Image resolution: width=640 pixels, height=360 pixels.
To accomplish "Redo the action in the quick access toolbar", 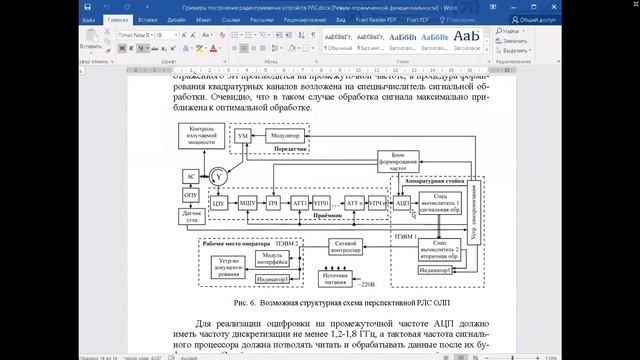I will tap(127, 7).
